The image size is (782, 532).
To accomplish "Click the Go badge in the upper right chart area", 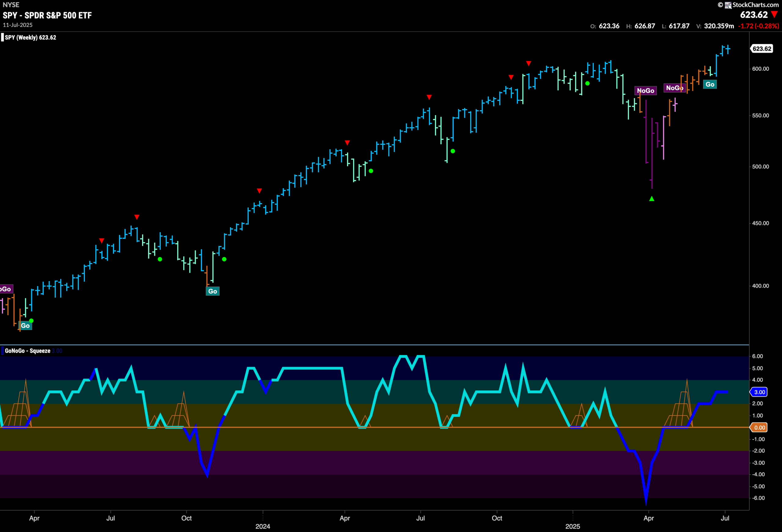I will (709, 84).
